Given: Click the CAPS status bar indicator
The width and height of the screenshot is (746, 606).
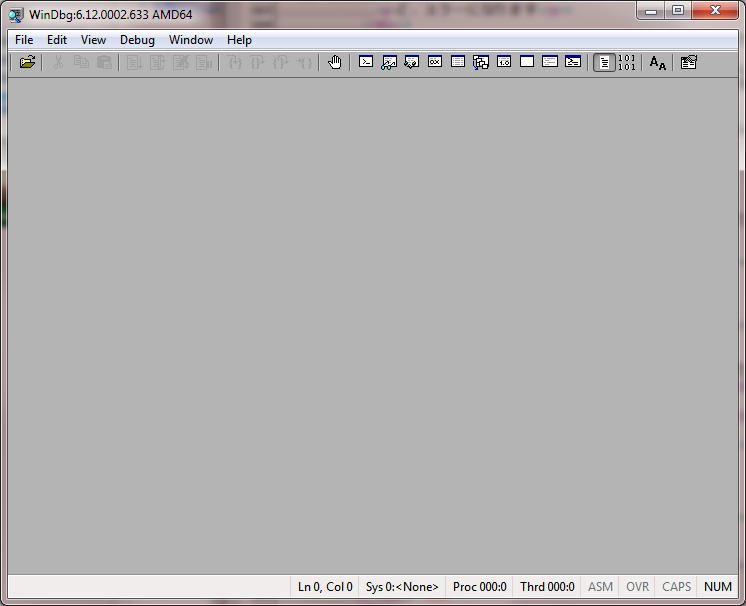Looking at the screenshot, I should click(x=677, y=587).
